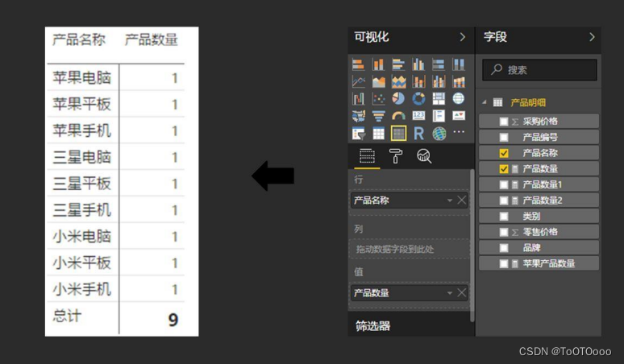
Task: Uncheck the 产品名称 field checkbox
Action: tap(504, 153)
